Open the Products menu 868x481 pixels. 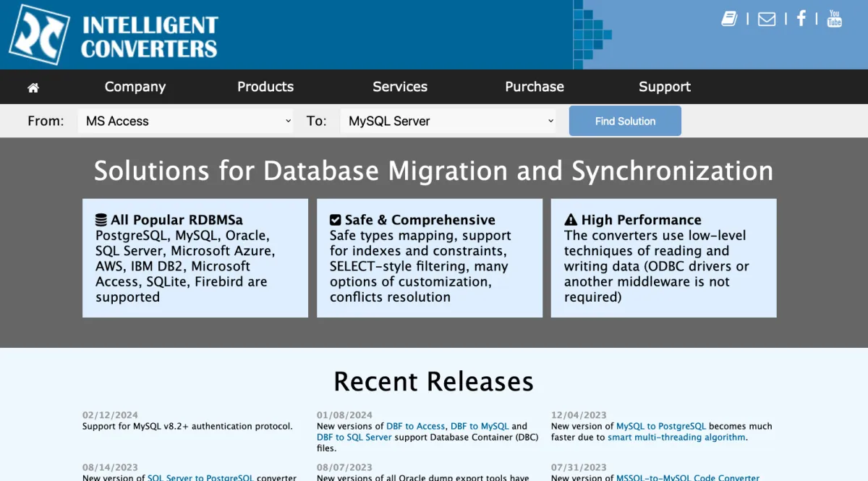click(x=265, y=87)
